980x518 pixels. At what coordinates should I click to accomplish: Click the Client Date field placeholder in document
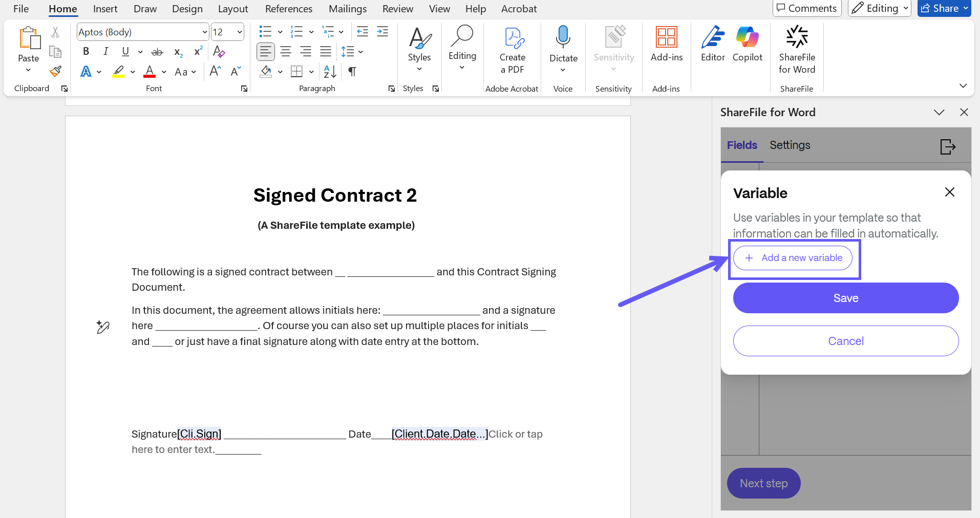439,434
